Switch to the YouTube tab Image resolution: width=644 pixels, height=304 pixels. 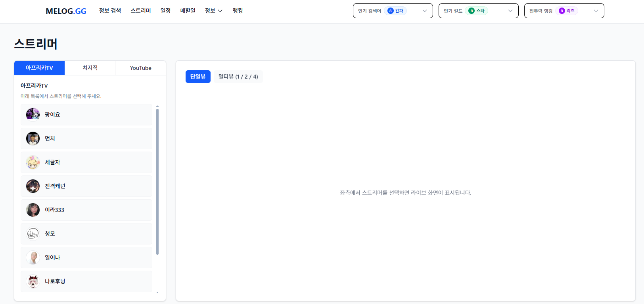(140, 68)
